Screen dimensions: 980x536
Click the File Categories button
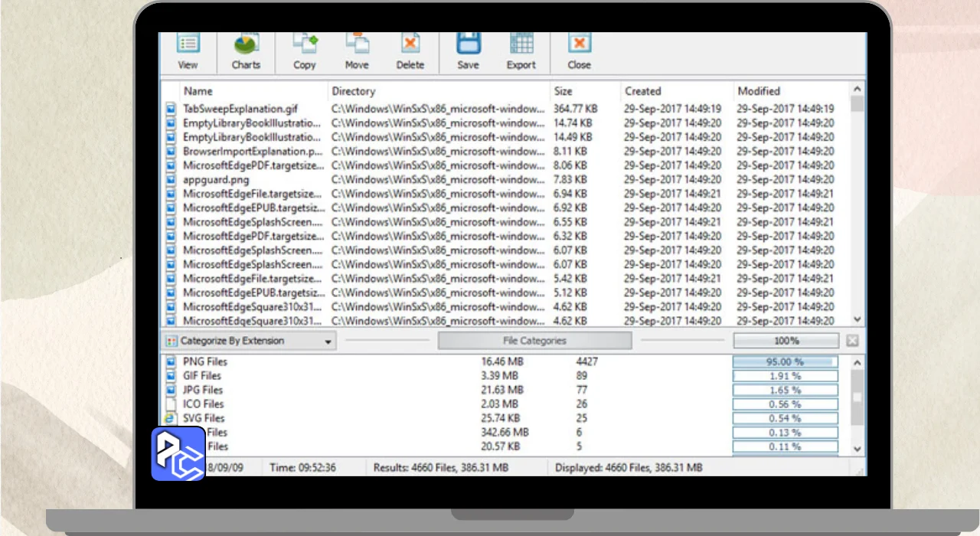click(534, 341)
